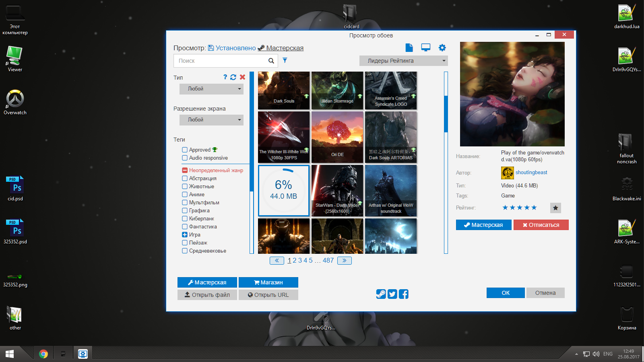Click the red Отписаться button
The height and width of the screenshot is (362, 644).
coord(541,225)
